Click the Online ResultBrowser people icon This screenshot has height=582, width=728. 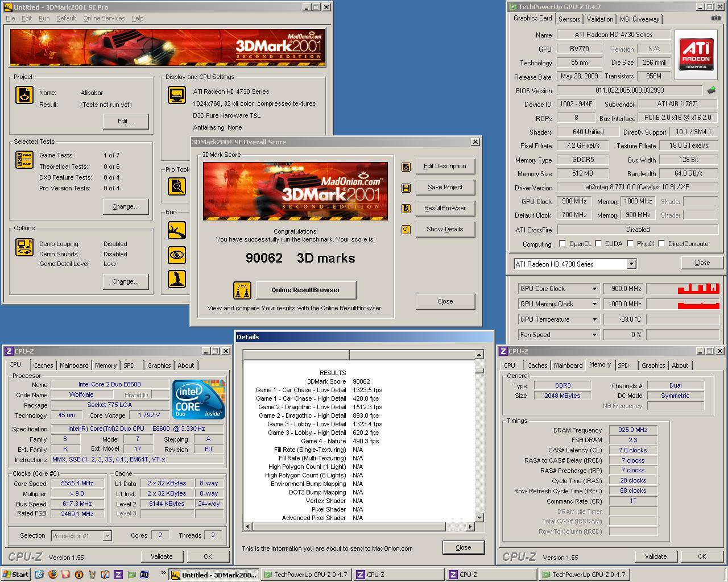pyautogui.click(x=242, y=290)
